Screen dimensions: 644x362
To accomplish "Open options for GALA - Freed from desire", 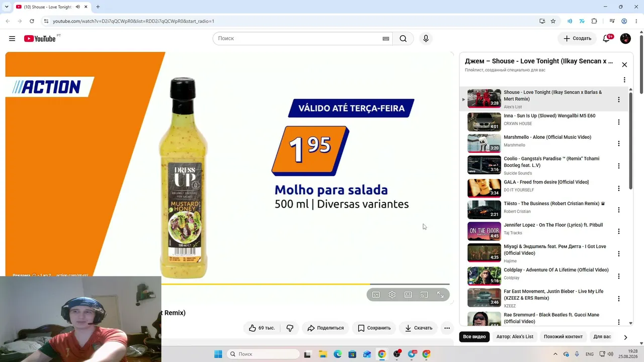I will pos(619,188).
